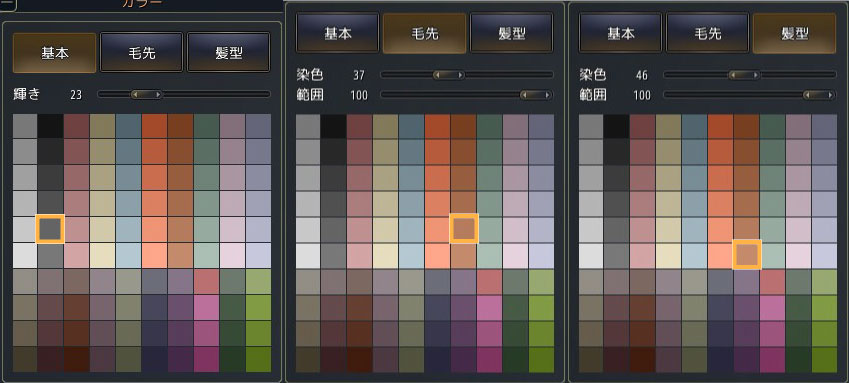
Task: Click the 染色 value 46
Action: (x=642, y=75)
